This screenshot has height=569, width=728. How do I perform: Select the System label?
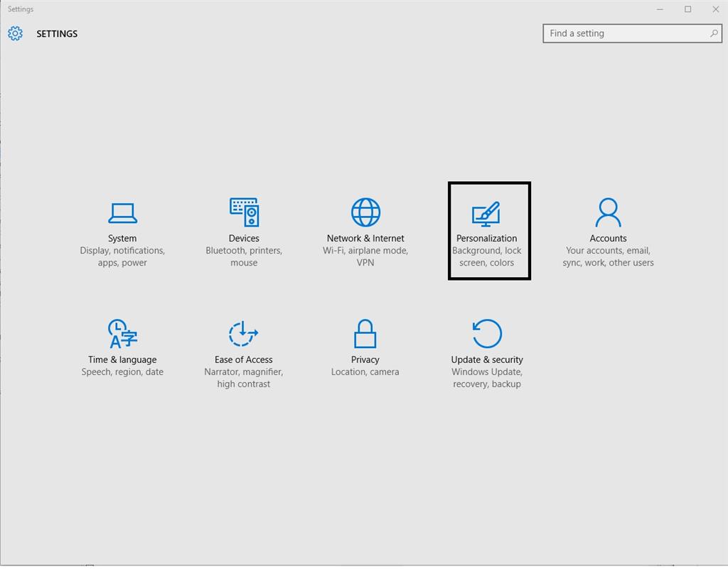click(122, 239)
